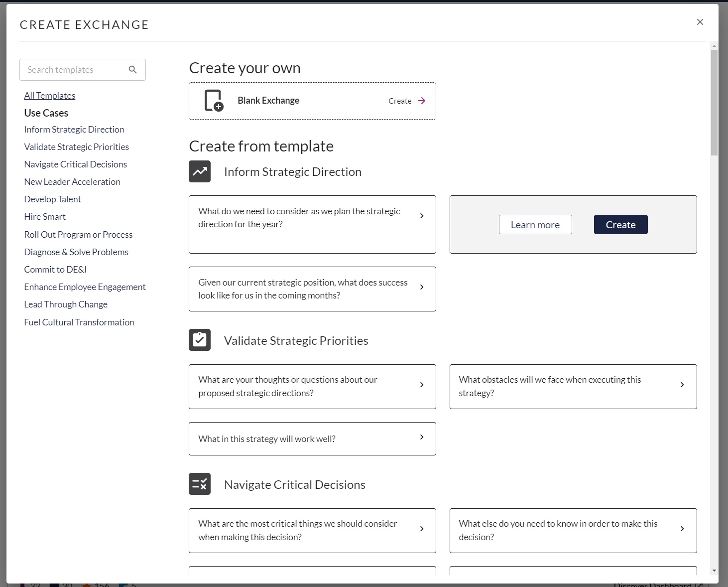Open 'What obstacles will we face' template card

[x=573, y=387]
